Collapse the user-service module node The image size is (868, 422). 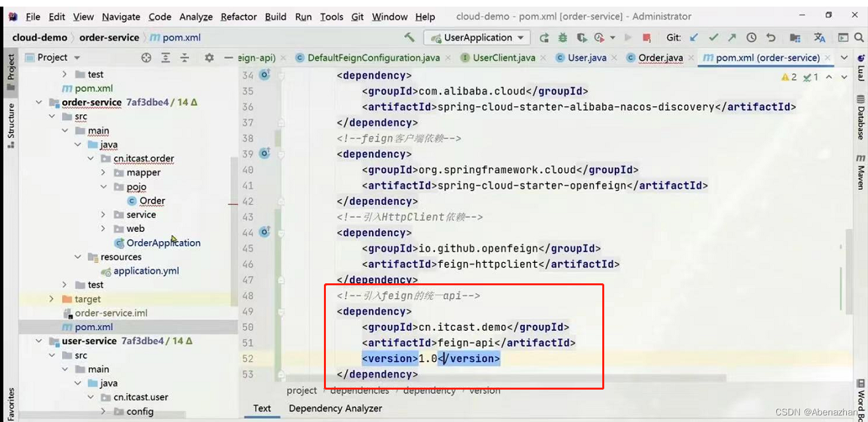pos(38,341)
